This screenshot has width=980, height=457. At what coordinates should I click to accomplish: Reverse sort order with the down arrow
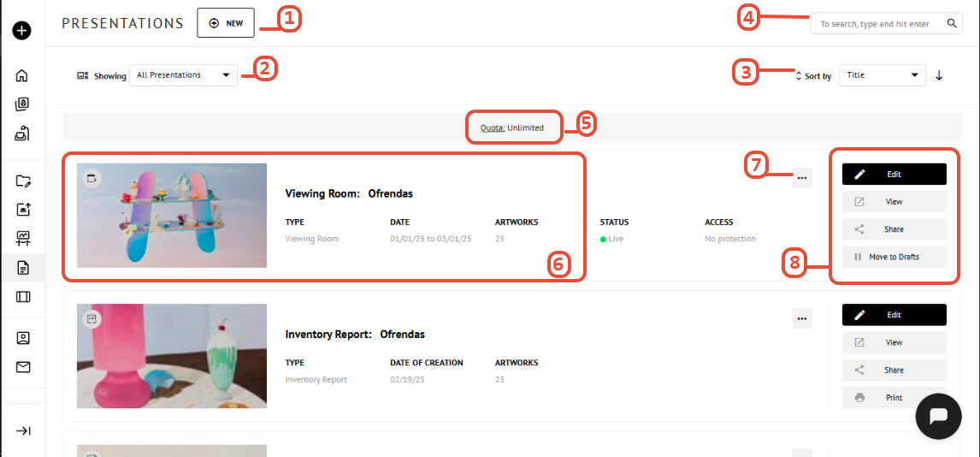pyautogui.click(x=939, y=75)
